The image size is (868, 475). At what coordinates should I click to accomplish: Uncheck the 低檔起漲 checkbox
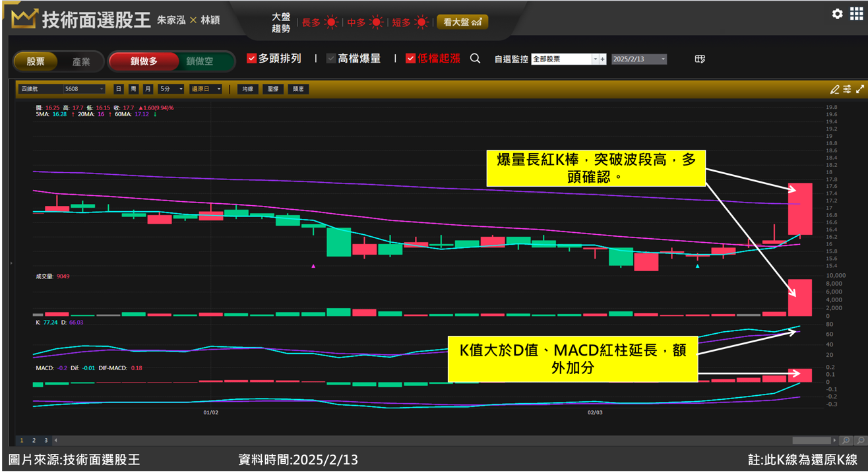pos(410,58)
